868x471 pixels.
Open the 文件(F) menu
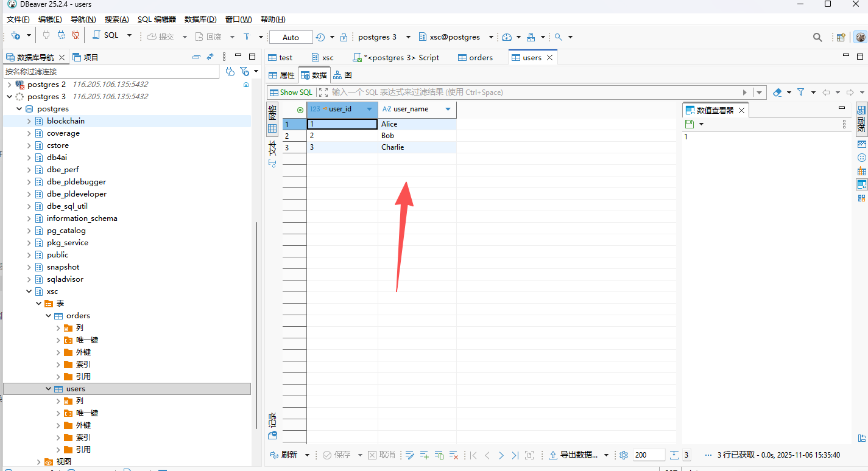[x=18, y=19]
